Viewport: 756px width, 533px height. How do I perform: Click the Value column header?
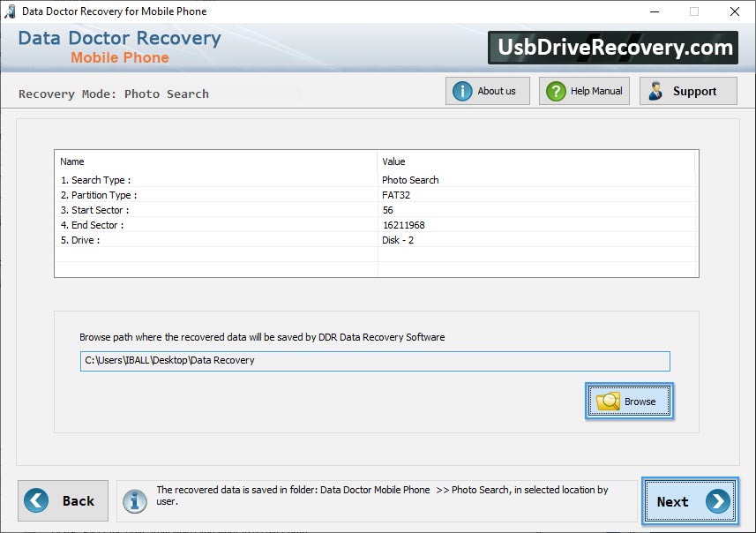click(535, 161)
